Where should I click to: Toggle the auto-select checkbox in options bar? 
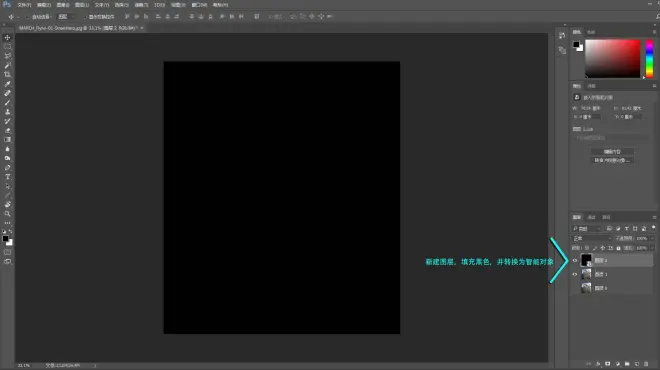coord(27,17)
